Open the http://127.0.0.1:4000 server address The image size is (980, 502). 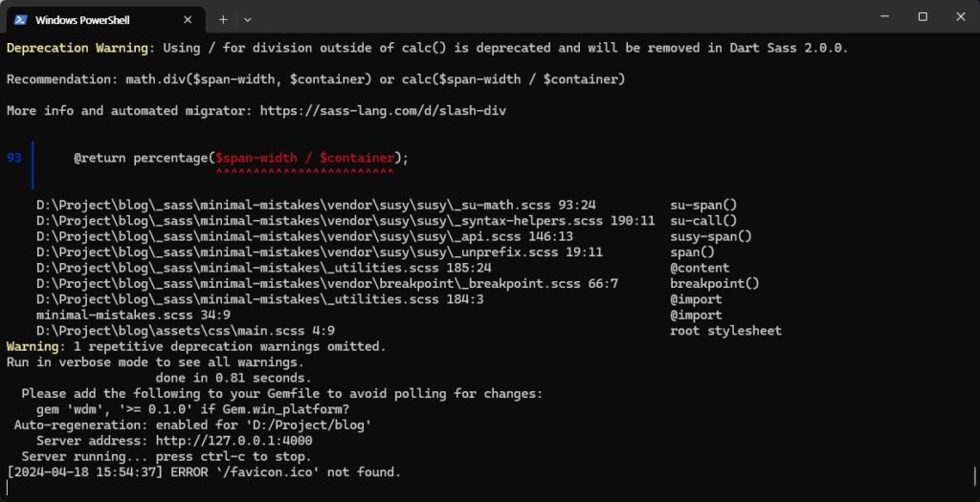click(234, 440)
